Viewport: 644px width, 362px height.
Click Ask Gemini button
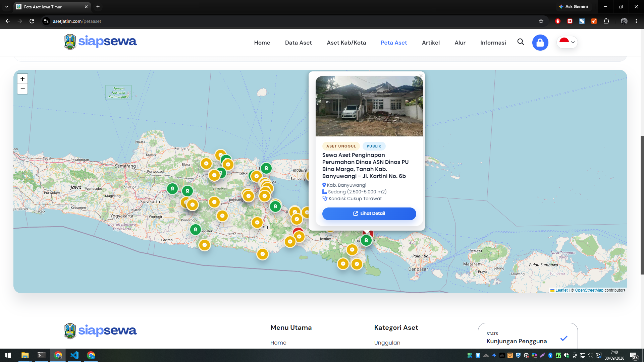coord(573,6)
